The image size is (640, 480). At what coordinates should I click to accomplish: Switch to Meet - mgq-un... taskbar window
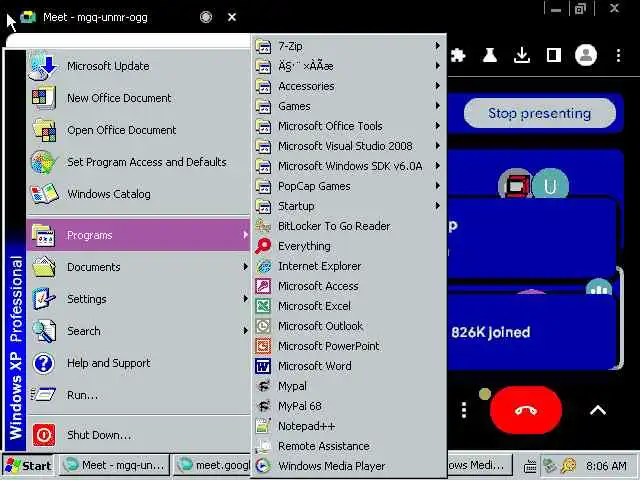pos(115,465)
